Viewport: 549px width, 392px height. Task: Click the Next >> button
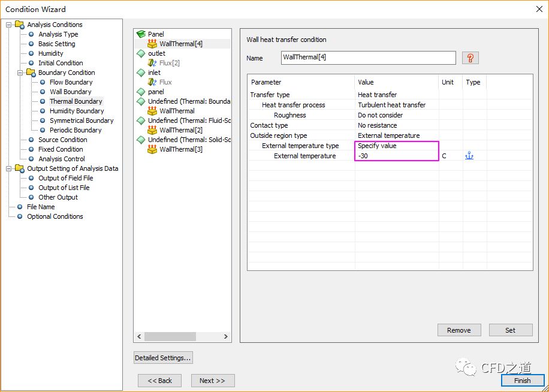pyautogui.click(x=213, y=381)
